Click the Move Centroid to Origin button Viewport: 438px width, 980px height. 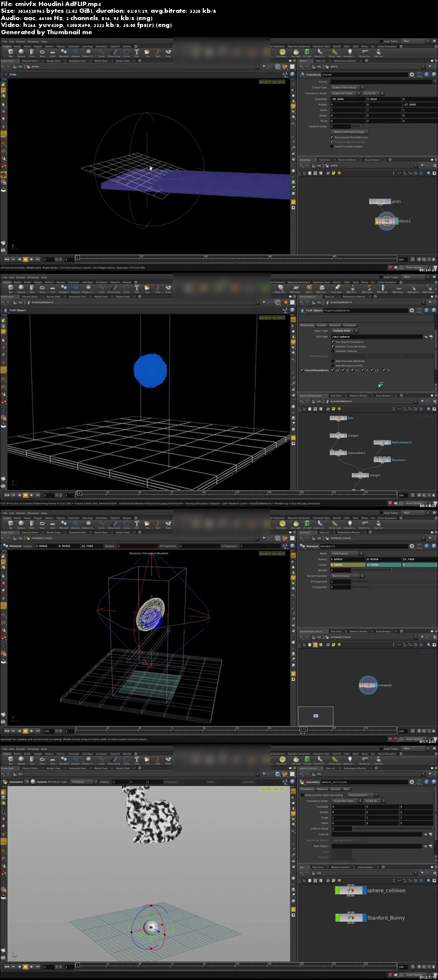(349, 132)
